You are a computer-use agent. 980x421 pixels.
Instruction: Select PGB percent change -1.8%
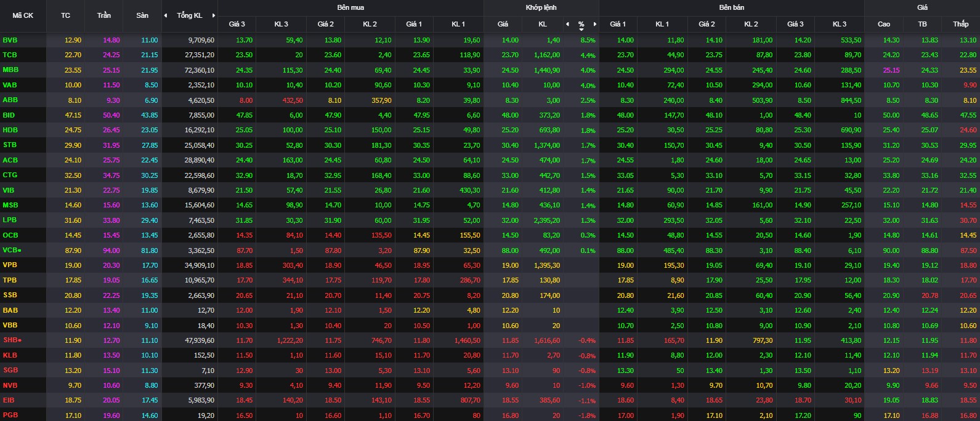pos(587,415)
